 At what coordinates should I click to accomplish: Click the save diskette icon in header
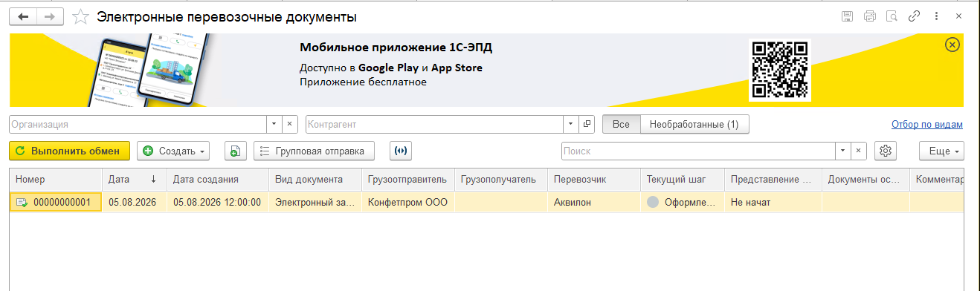coord(847,16)
